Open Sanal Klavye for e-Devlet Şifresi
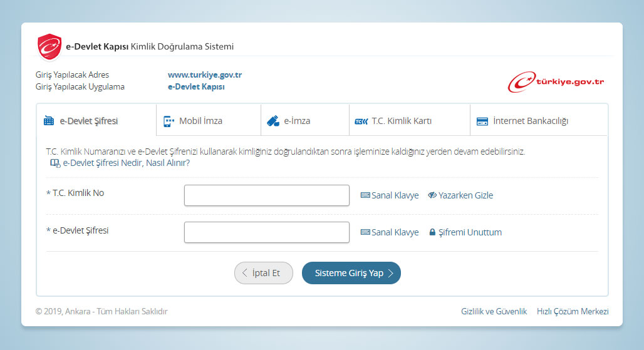644x350 pixels. pyautogui.click(x=390, y=232)
